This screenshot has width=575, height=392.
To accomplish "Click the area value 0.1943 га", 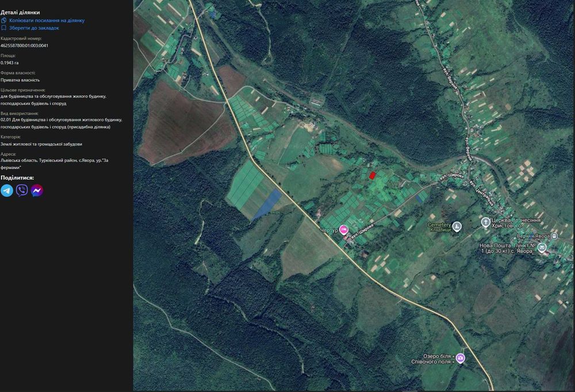I will click(x=10, y=63).
